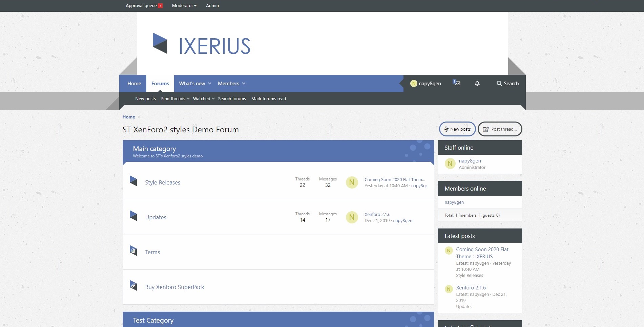Select the Forums tab
The image size is (644, 327).
pyautogui.click(x=160, y=83)
